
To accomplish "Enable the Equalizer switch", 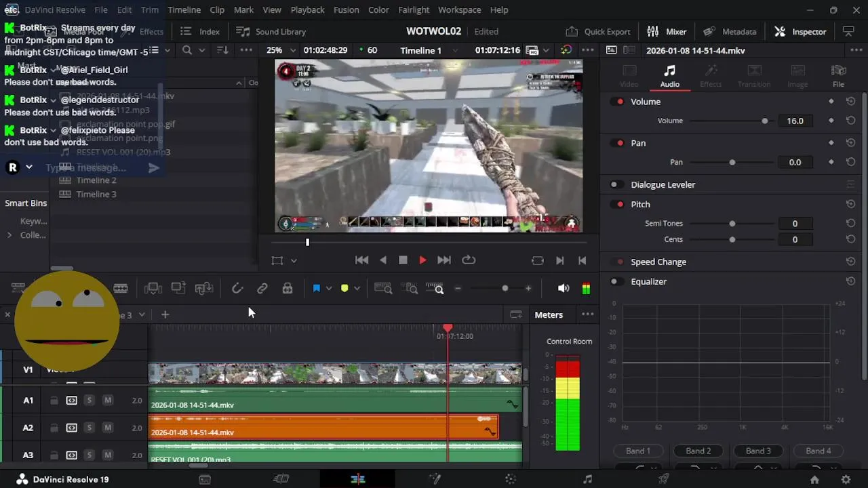I will click(616, 281).
